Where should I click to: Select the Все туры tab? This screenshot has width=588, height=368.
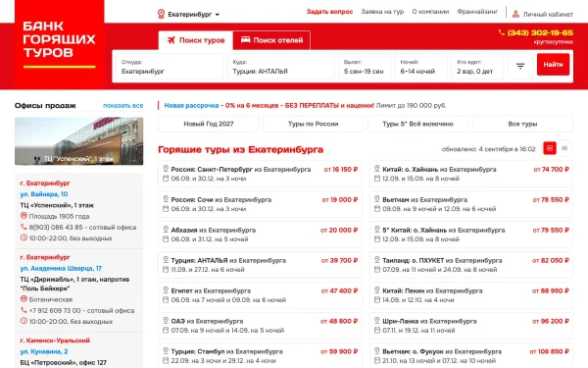[522, 124]
